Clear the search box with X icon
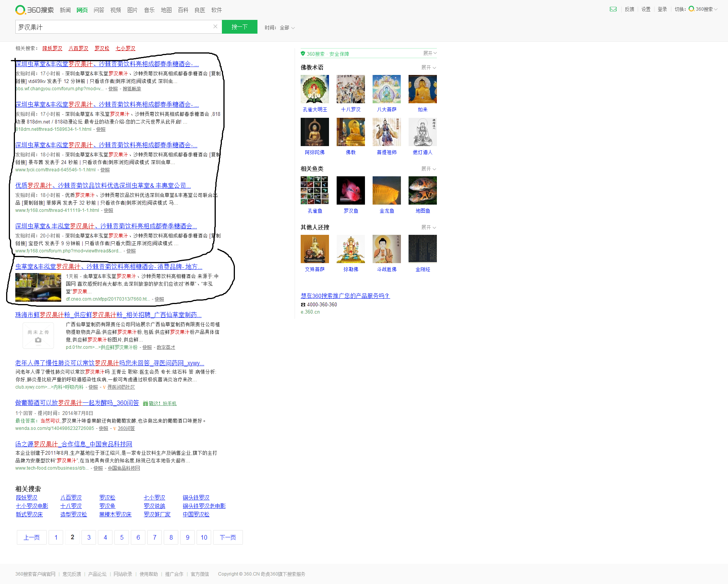Viewport: 728px width, 584px height. [x=215, y=26]
